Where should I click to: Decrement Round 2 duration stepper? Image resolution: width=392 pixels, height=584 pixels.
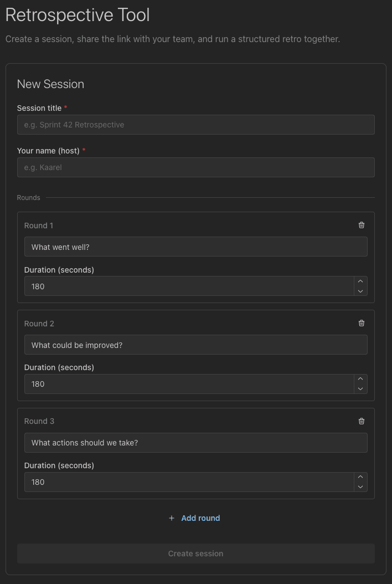tap(360, 389)
